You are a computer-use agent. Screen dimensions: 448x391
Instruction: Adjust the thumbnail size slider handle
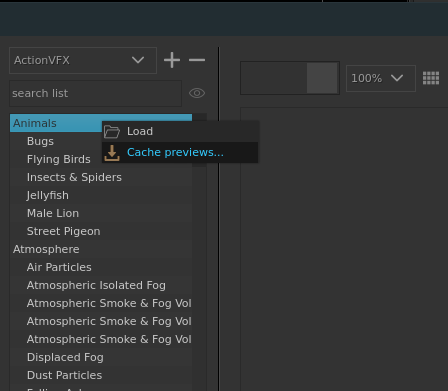(322, 78)
